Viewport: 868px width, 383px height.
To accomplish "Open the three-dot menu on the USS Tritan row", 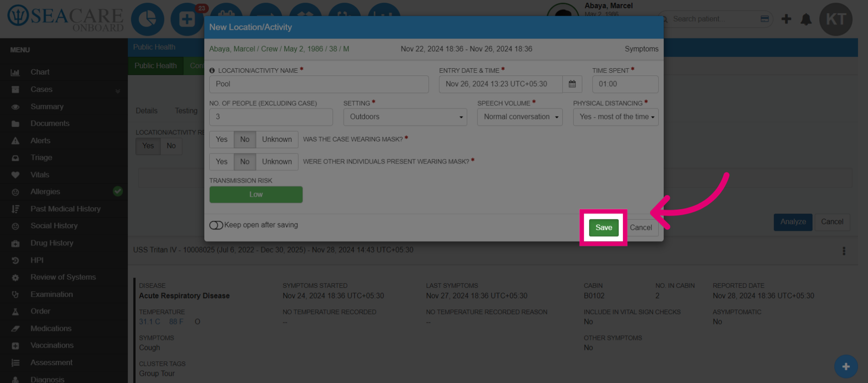I will pos(844,251).
